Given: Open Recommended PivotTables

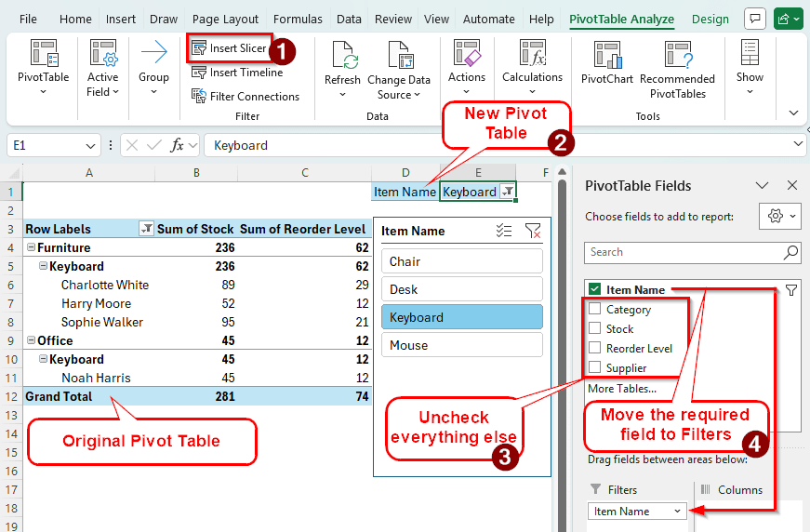Looking at the screenshot, I should point(677,56).
